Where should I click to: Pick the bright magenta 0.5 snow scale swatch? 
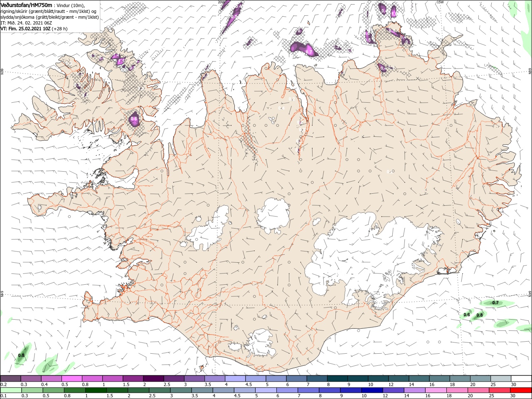tap(71, 378)
